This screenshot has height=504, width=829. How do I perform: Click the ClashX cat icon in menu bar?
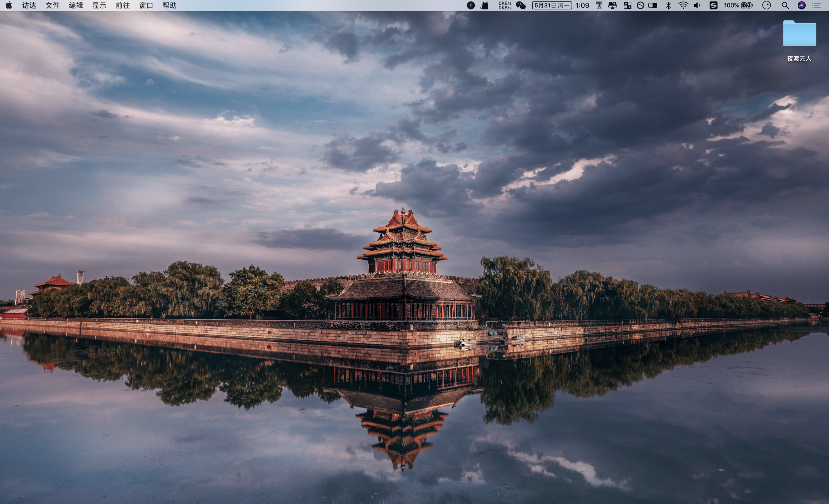(485, 5)
